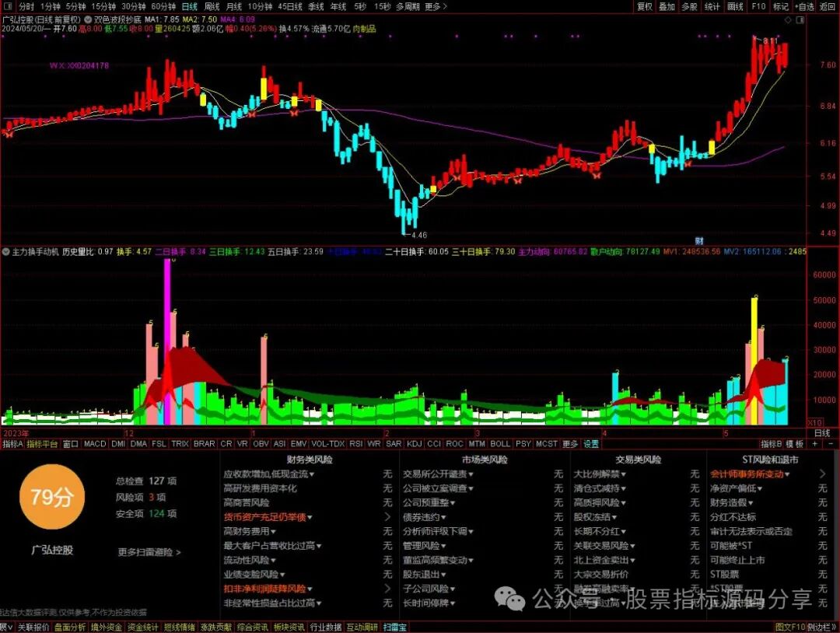
Task: Click the 返回 back button
Action: pos(827,6)
